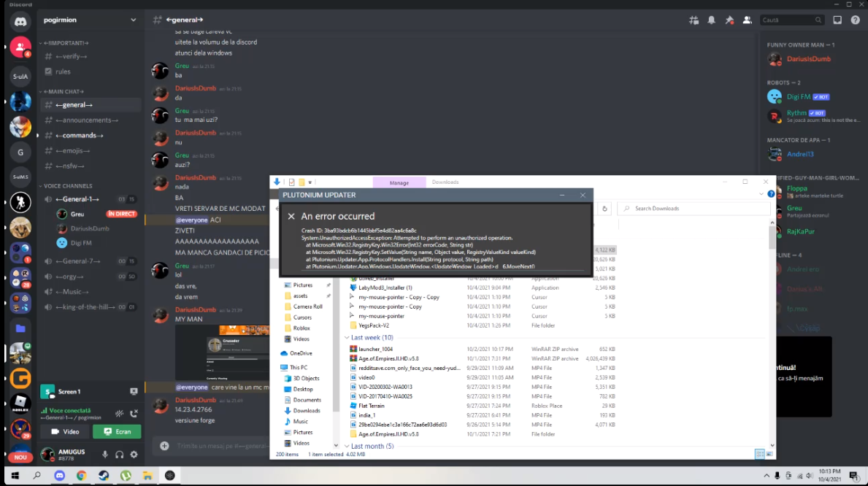Deafen audio with the headphones icon
The image size is (868, 486).
[x=119, y=455]
